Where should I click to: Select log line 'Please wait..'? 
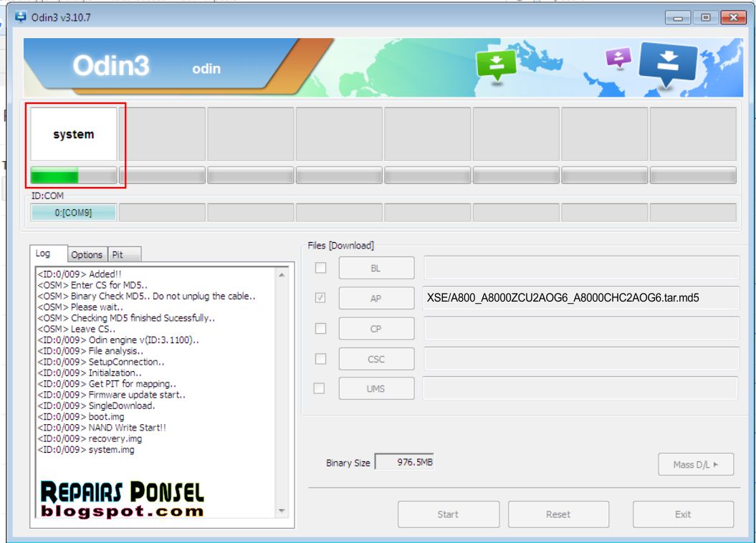coord(80,307)
